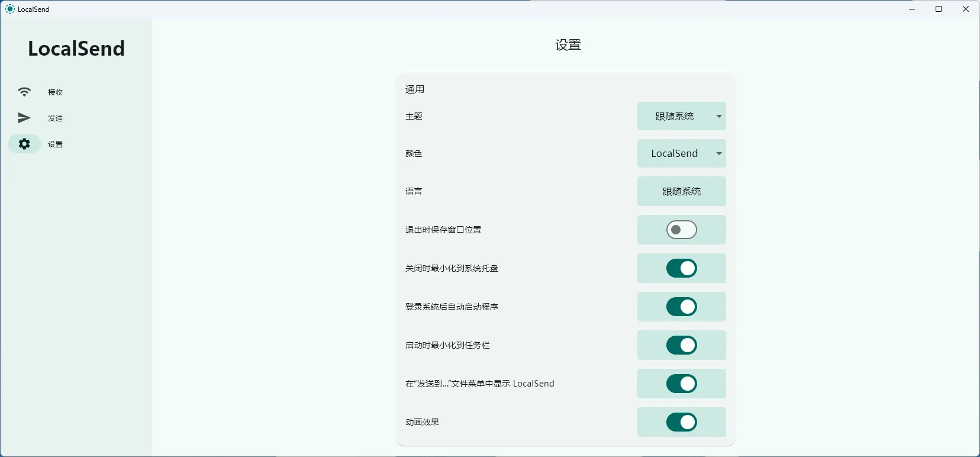The image size is (980, 457).
Task: Click the 通用 section heading
Action: pyautogui.click(x=415, y=89)
